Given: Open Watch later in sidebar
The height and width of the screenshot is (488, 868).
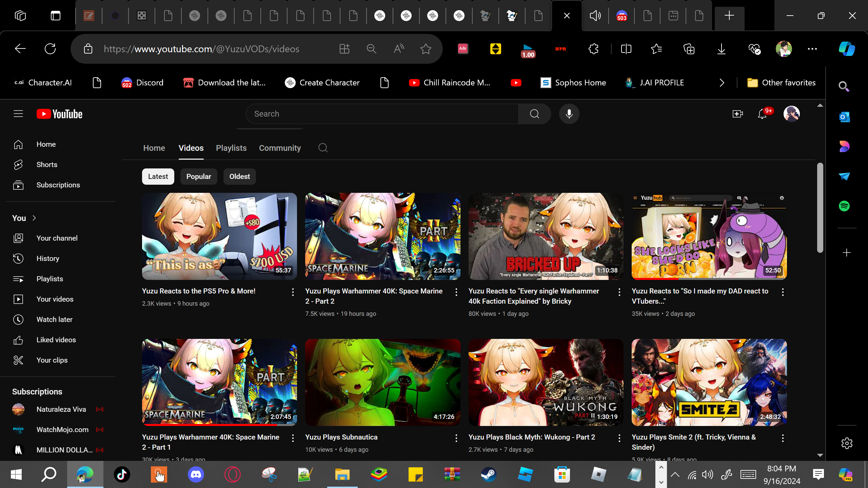Looking at the screenshot, I should (x=54, y=320).
